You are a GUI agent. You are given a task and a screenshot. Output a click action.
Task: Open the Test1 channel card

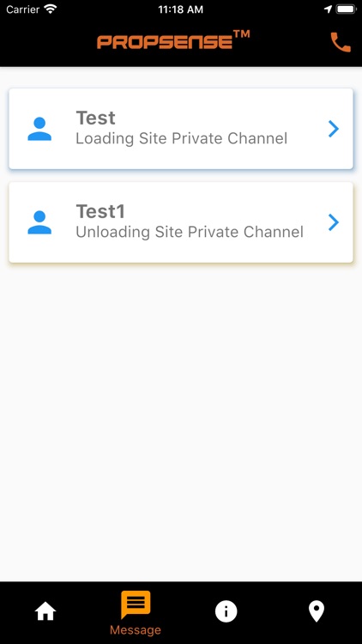[x=181, y=222]
